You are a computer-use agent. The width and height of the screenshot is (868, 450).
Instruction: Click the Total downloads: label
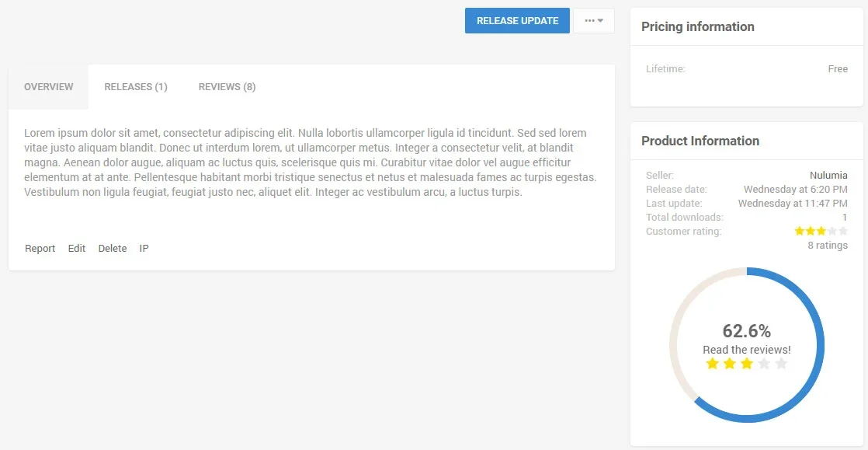pos(685,218)
